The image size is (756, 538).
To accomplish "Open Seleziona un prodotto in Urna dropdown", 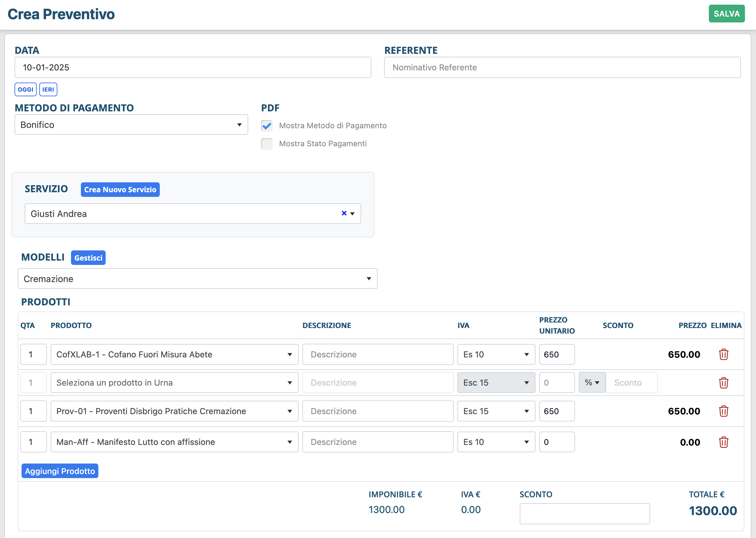I will click(174, 383).
